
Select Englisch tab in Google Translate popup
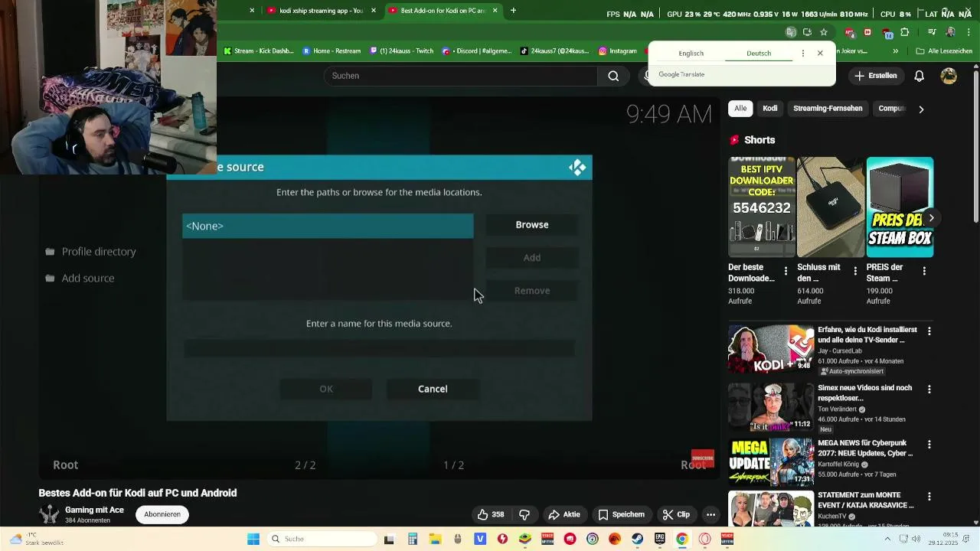tap(691, 54)
